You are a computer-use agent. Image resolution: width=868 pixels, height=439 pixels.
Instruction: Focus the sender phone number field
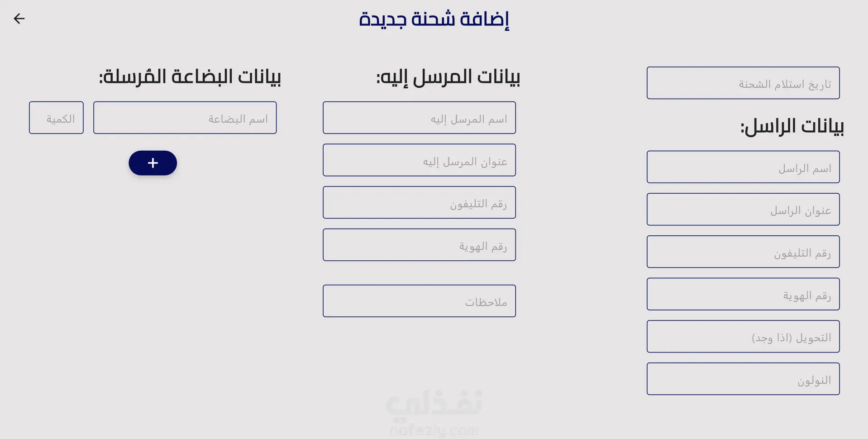(x=743, y=252)
